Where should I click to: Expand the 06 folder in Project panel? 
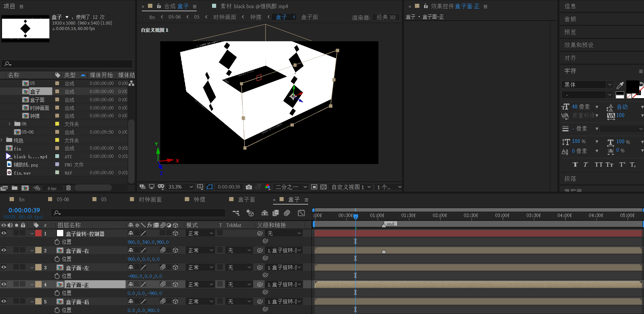[x=10, y=124]
